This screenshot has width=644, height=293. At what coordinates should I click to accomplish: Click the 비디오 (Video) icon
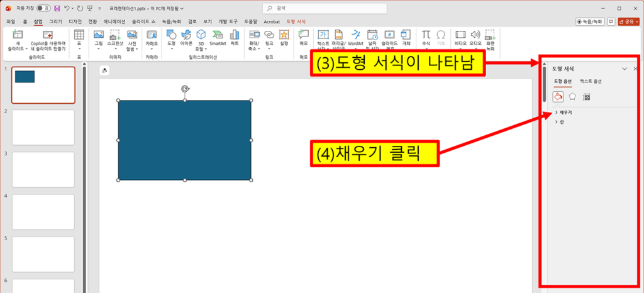[461, 35]
